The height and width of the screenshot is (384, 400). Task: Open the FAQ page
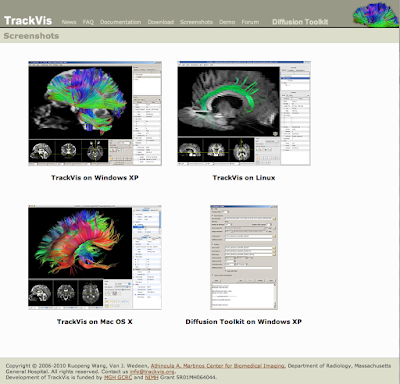(x=88, y=22)
